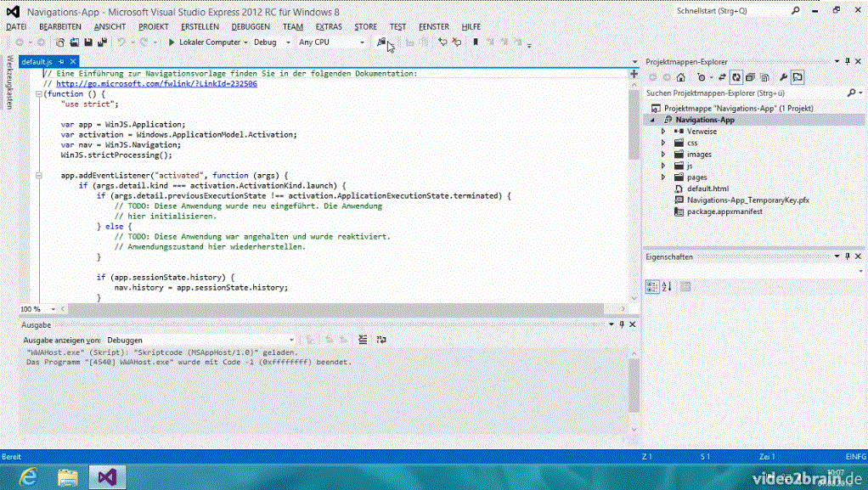The image size is (868, 490).
Task: Expand the js folder node
Action: 663,166
